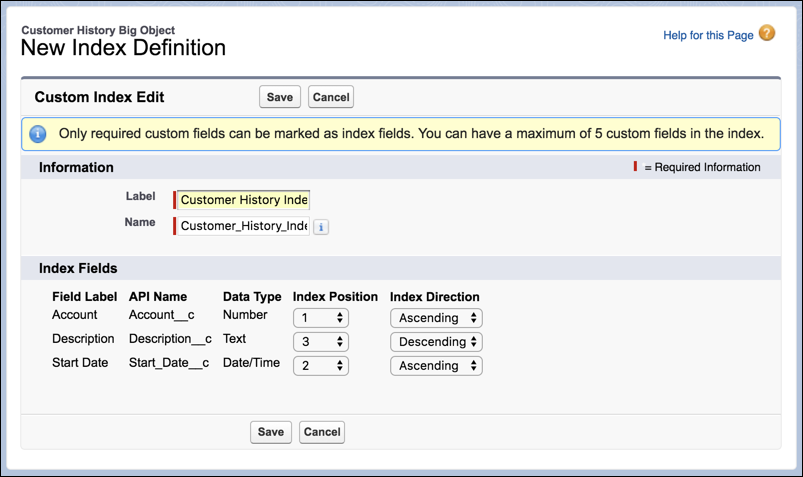The image size is (803, 477).
Task: Click the '= Required Information' legend text
Action: (702, 167)
